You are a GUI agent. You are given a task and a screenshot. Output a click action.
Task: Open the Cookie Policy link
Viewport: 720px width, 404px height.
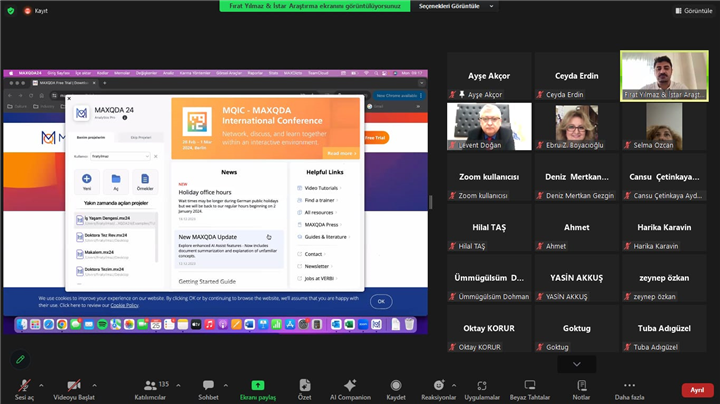point(124,305)
